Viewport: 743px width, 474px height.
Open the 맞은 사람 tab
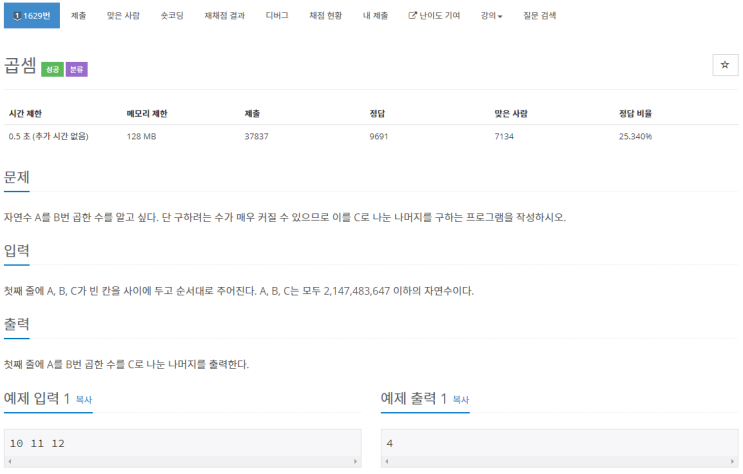coord(123,16)
